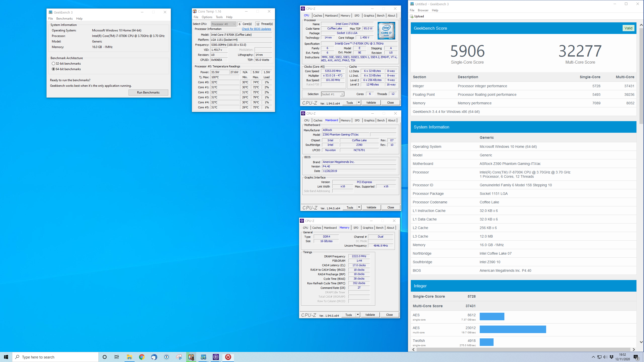Click the Geekbench 3 launcher window title icon
The image size is (644, 362).
[51, 12]
